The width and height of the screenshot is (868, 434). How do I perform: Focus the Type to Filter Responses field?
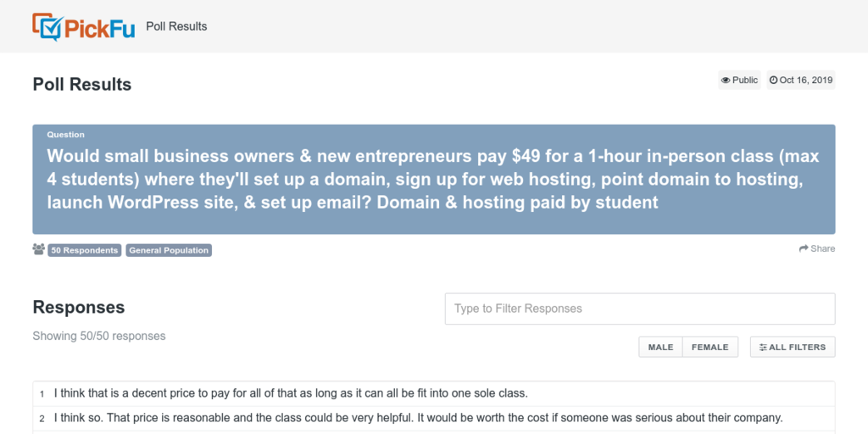tap(640, 309)
